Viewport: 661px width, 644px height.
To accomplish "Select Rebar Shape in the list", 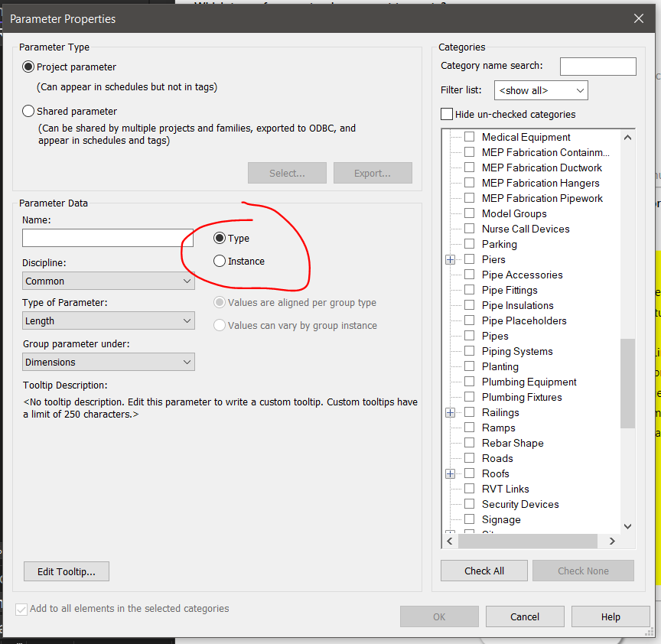I will [x=512, y=443].
